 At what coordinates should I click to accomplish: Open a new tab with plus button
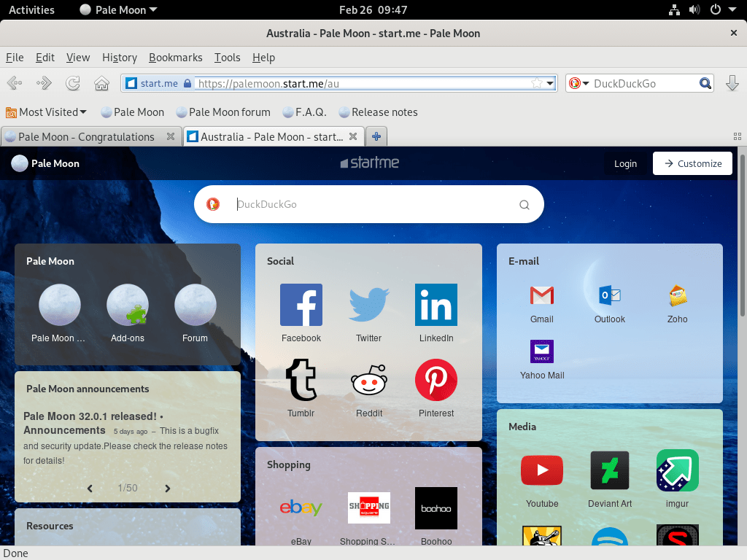point(376,136)
